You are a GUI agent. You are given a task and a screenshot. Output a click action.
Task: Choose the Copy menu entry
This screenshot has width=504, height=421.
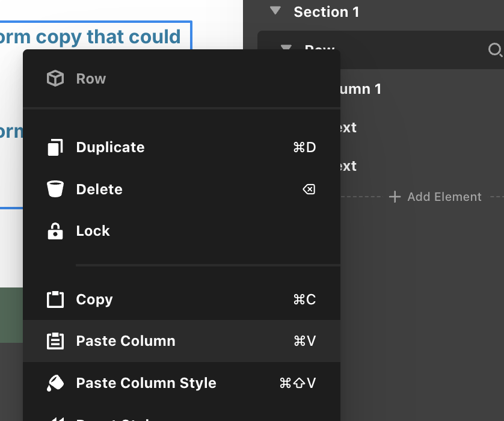[94, 300]
